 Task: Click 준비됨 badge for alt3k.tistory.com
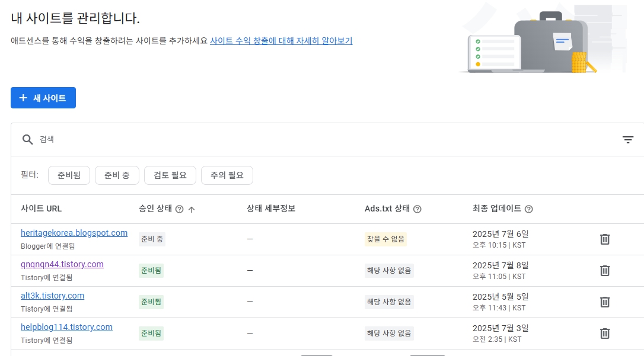click(151, 302)
